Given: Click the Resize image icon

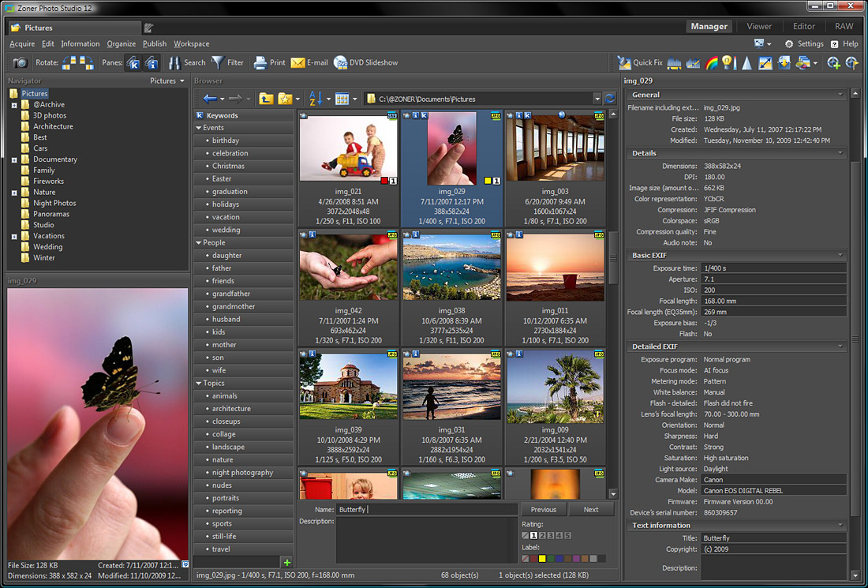Looking at the screenshot, I should 764,62.
